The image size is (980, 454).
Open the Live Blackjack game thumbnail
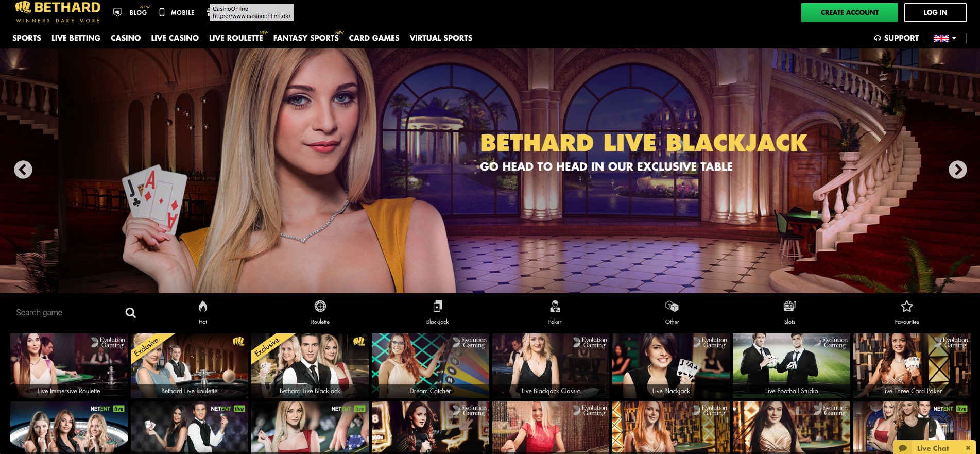pyautogui.click(x=671, y=366)
